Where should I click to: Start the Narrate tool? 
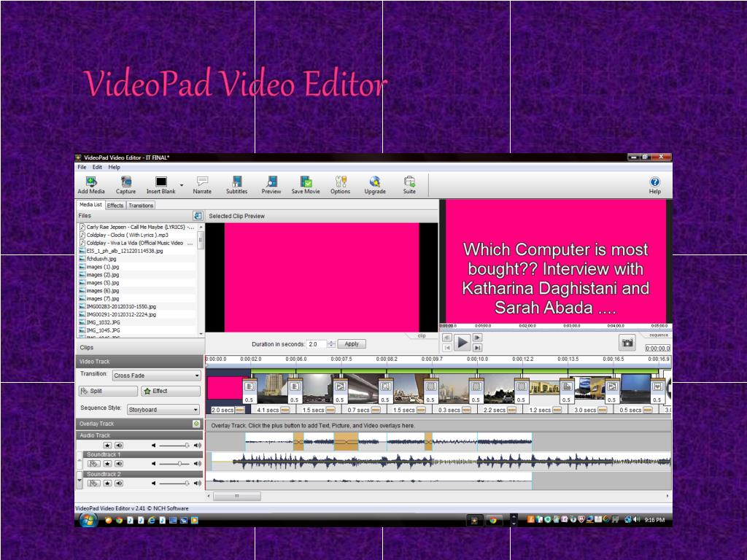pos(202,184)
